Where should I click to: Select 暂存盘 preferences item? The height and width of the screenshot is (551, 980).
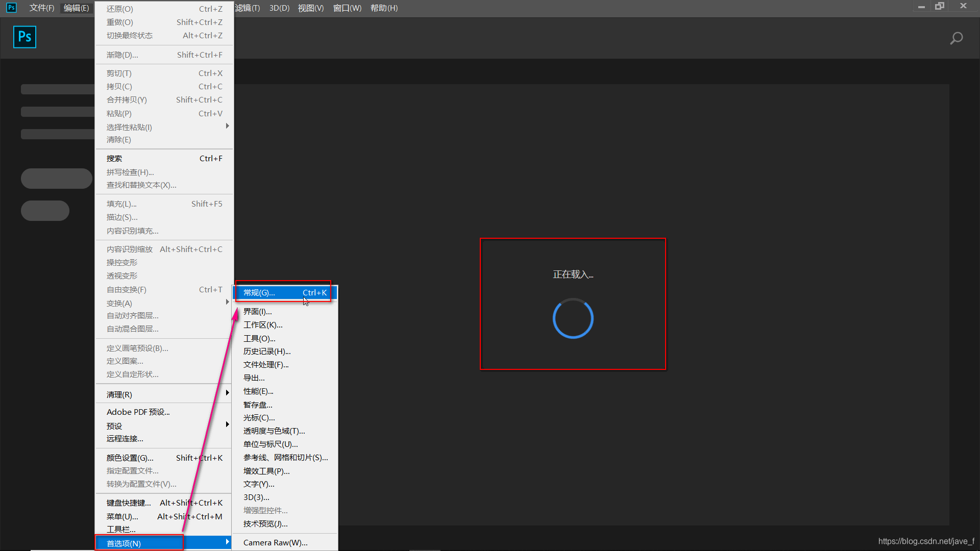[x=257, y=405]
